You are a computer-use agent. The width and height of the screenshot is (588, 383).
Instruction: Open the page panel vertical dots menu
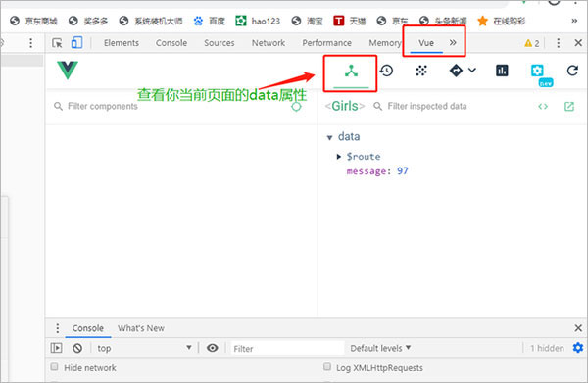coord(30,43)
